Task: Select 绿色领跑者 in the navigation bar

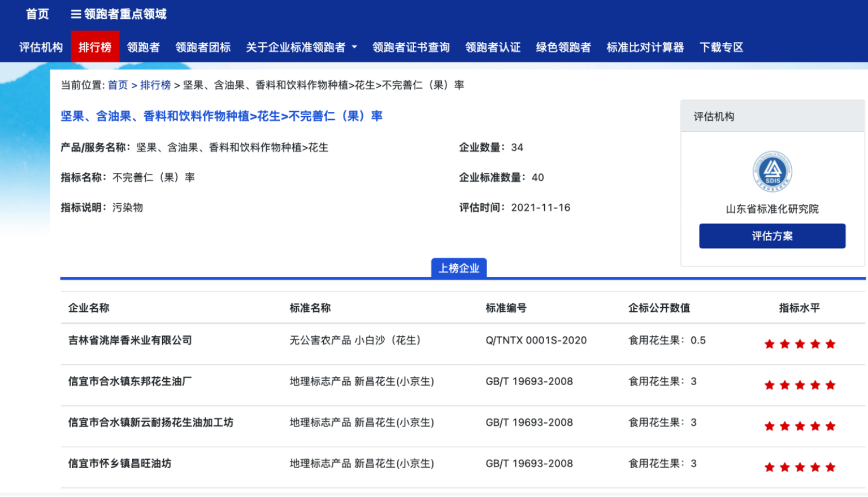Action: point(563,47)
